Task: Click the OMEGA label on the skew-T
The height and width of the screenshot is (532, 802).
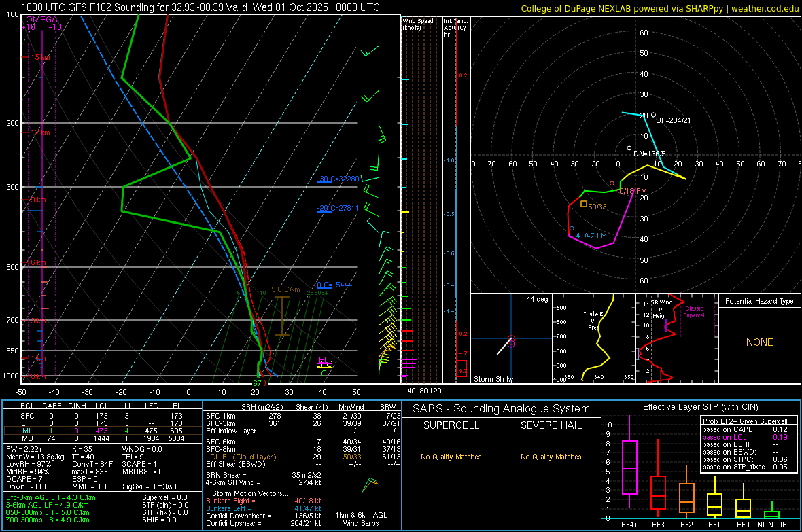Action: (42, 20)
